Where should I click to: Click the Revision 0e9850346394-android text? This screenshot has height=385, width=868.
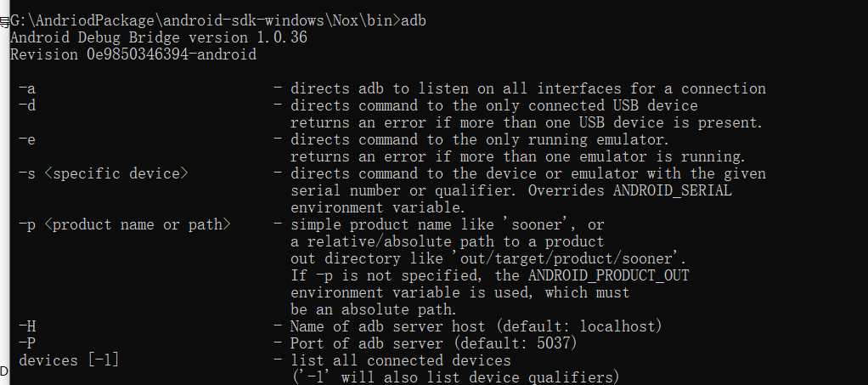tap(133, 55)
